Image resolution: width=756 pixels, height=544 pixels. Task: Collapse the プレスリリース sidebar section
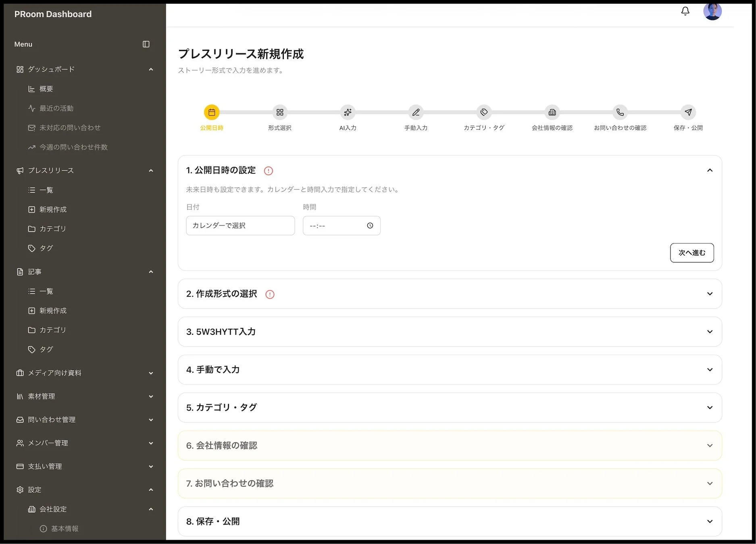(151, 170)
